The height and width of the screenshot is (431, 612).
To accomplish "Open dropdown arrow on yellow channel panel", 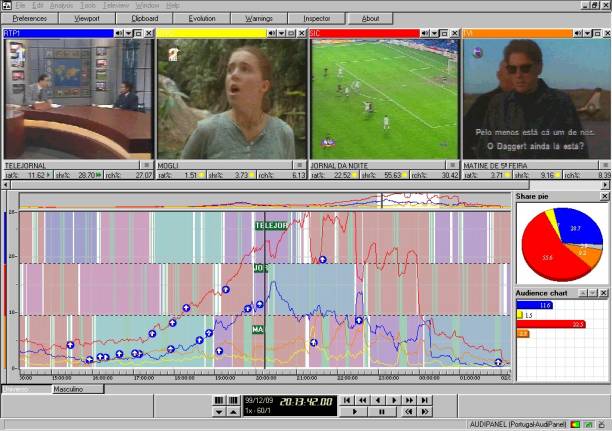I will coord(281,34).
